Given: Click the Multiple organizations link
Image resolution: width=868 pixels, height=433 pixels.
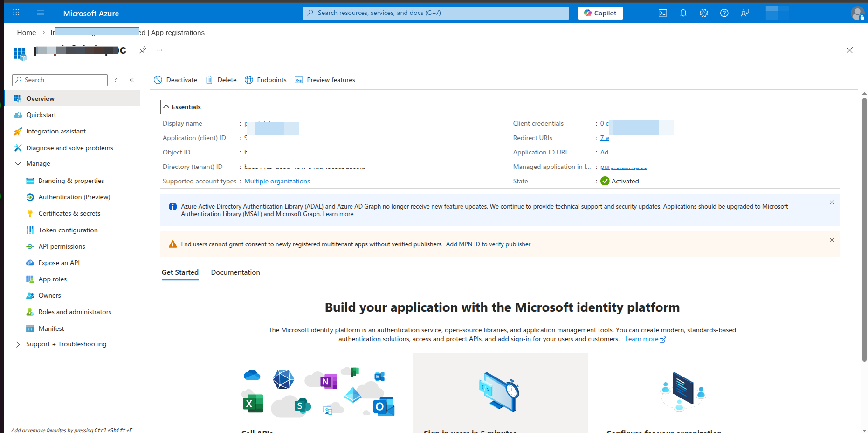Looking at the screenshot, I should click(x=277, y=181).
